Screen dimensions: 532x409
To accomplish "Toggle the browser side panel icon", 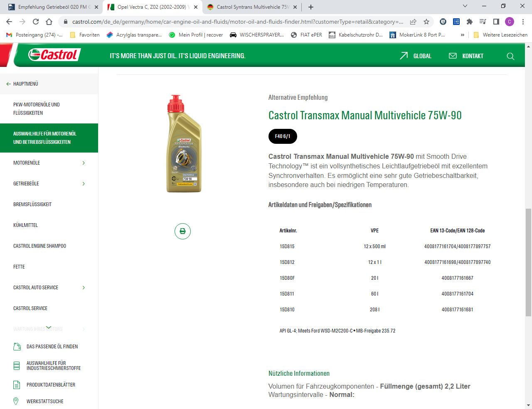I will point(496,22).
